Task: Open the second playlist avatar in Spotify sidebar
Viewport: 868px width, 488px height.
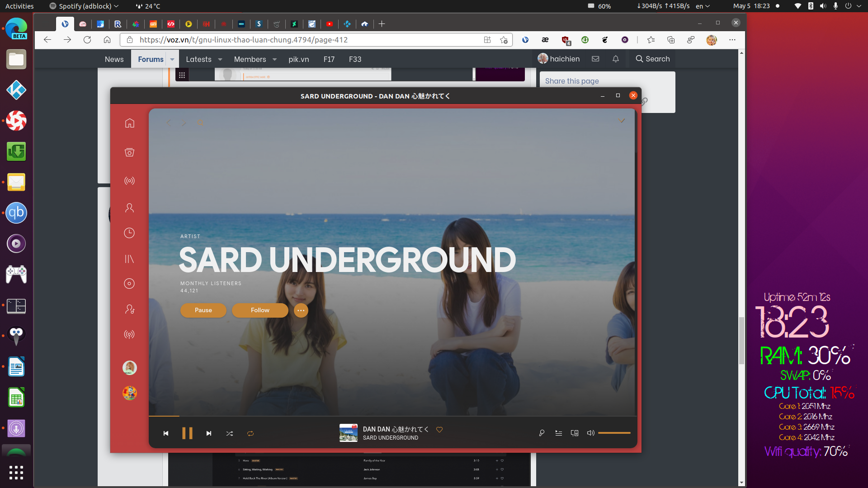Action: [130, 393]
